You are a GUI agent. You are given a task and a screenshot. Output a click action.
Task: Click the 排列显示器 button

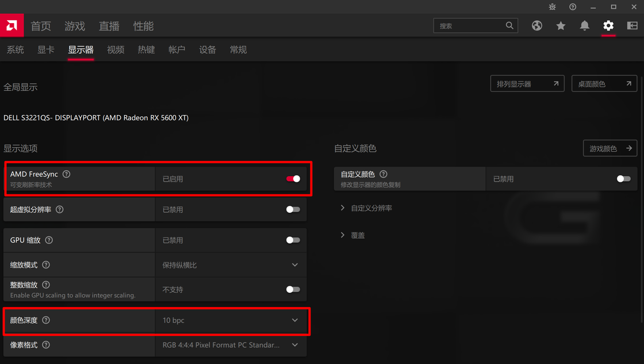coord(527,83)
